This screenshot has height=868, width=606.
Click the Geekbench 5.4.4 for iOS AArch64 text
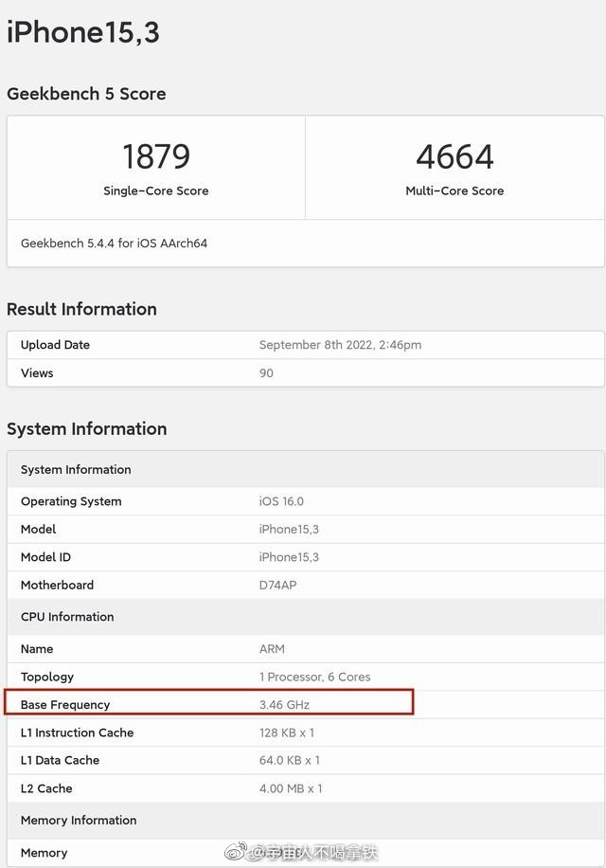pyautogui.click(x=114, y=244)
